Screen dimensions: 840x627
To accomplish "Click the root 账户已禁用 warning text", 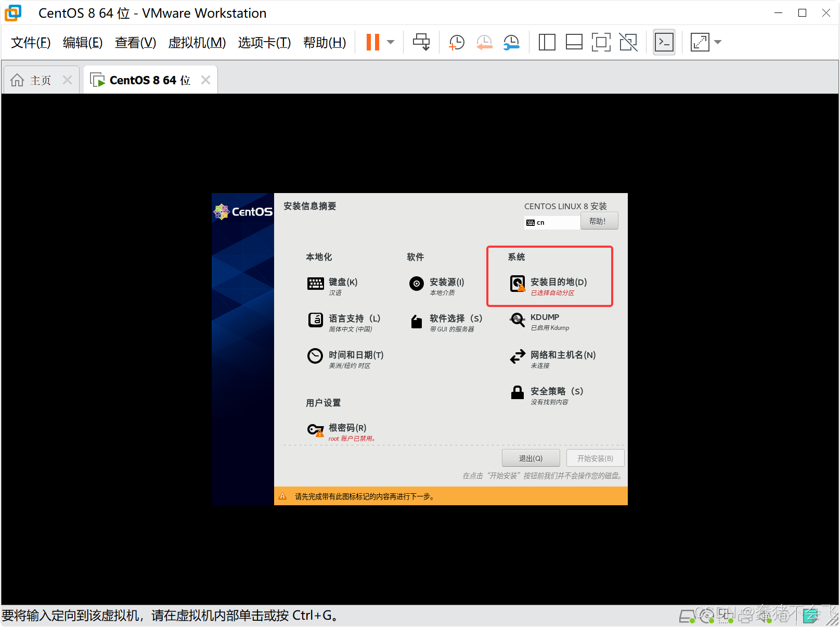I will [x=352, y=439].
